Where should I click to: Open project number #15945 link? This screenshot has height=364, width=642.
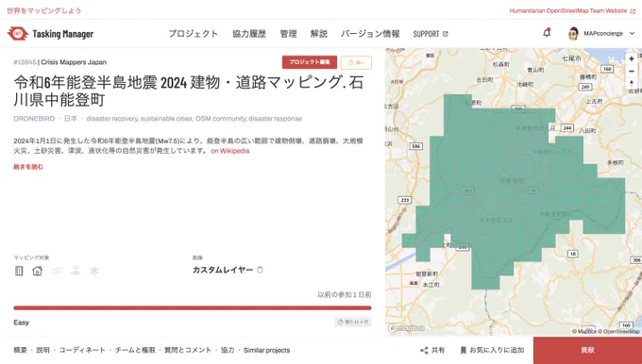tap(25, 62)
